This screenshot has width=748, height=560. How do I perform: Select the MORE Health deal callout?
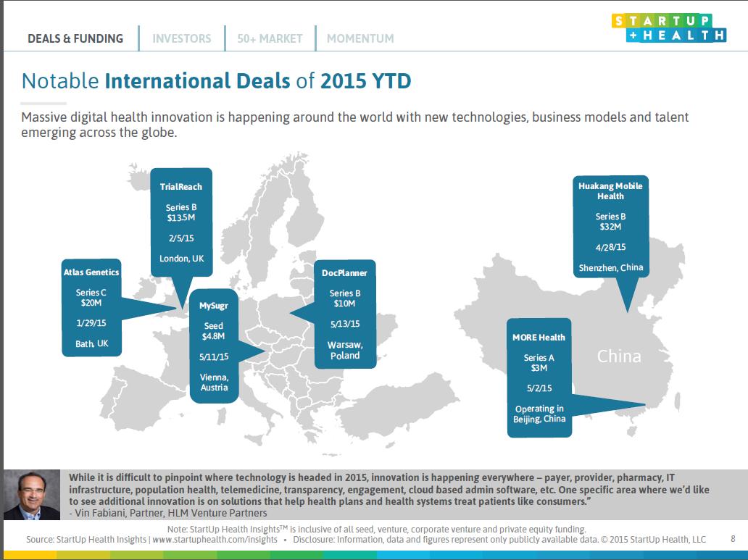pos(539,377)
